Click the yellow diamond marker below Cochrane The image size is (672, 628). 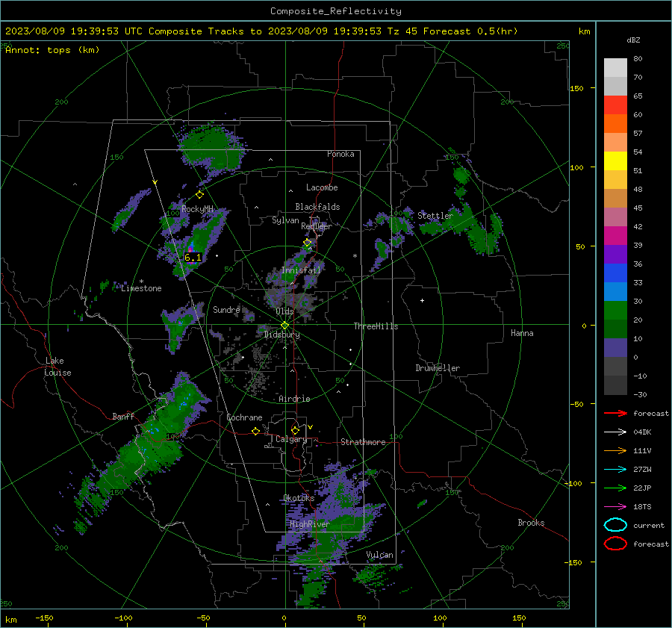click(x=256, y=431)
